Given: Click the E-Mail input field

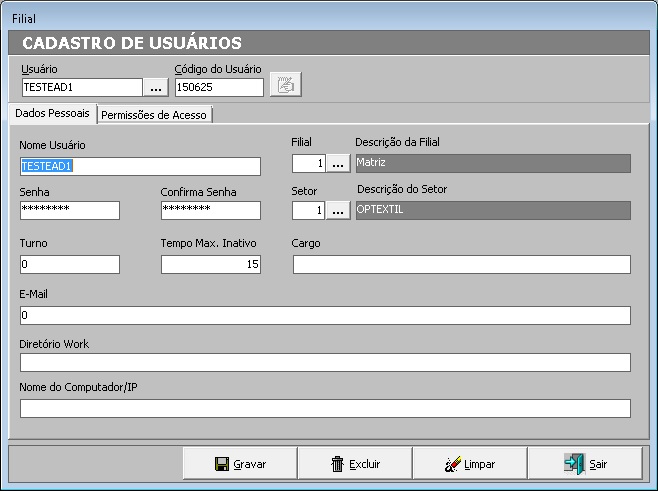Looking at the screenshot, I should [325, 316].
